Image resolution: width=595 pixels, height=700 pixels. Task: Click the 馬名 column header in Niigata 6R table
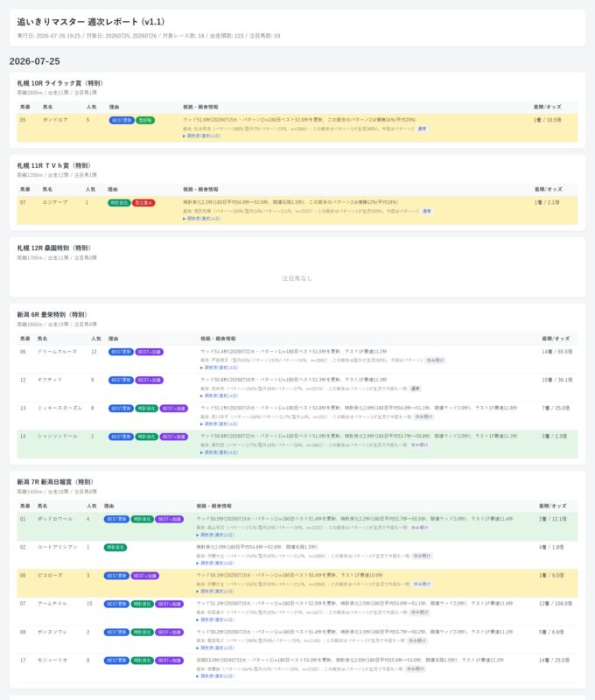[42, 339]
